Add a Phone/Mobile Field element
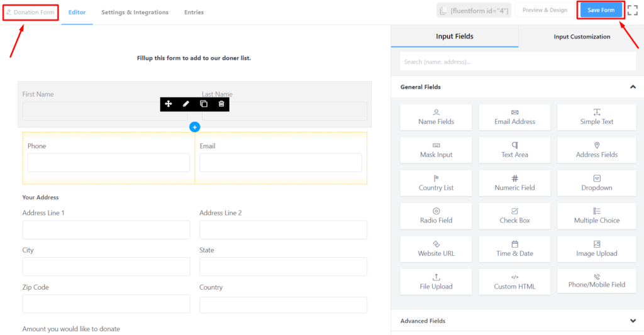Viewport: 644px width, 335px height. [x=596, y=280]
